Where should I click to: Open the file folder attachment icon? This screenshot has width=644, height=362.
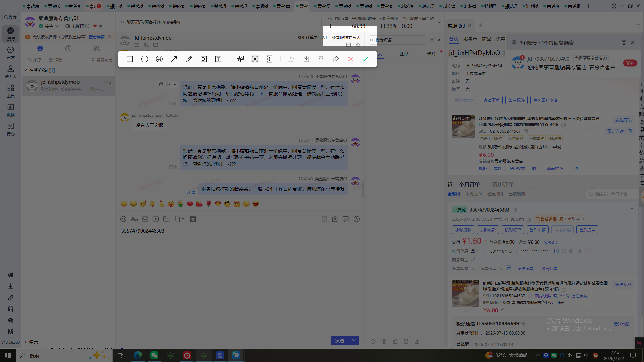click(x=166, y=219)
